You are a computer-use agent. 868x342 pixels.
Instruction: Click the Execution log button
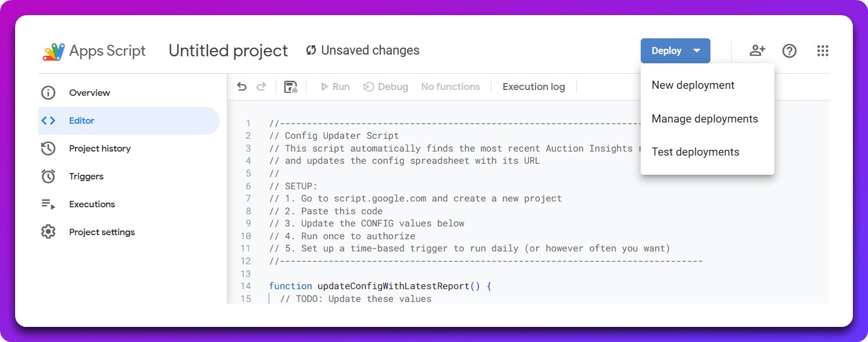click(534, 87)
